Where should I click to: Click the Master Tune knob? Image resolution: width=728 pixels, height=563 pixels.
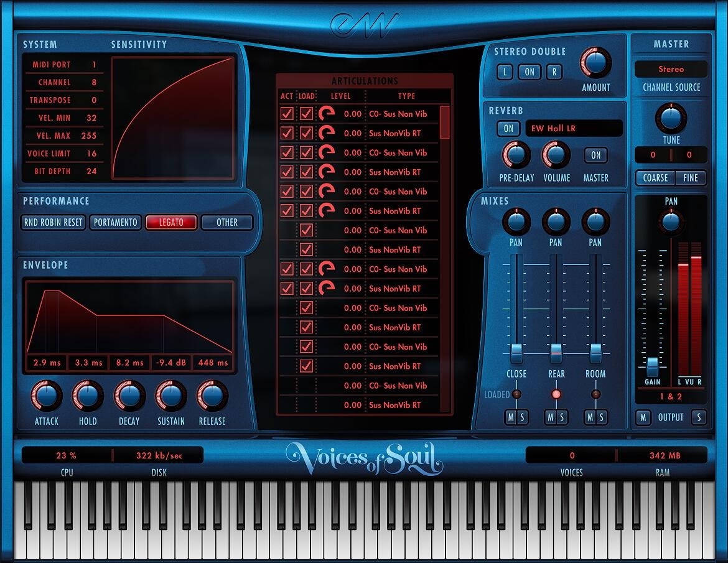pos(671,118)
